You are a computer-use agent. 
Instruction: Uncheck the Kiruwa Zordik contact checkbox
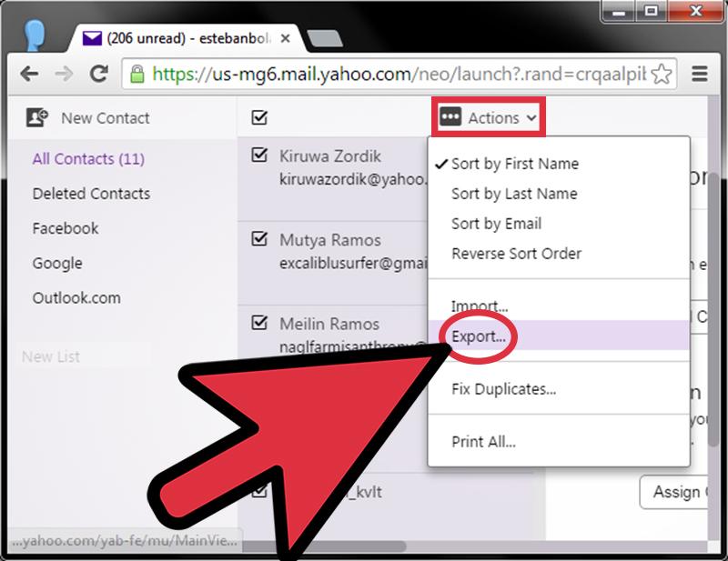click(259, 155)
